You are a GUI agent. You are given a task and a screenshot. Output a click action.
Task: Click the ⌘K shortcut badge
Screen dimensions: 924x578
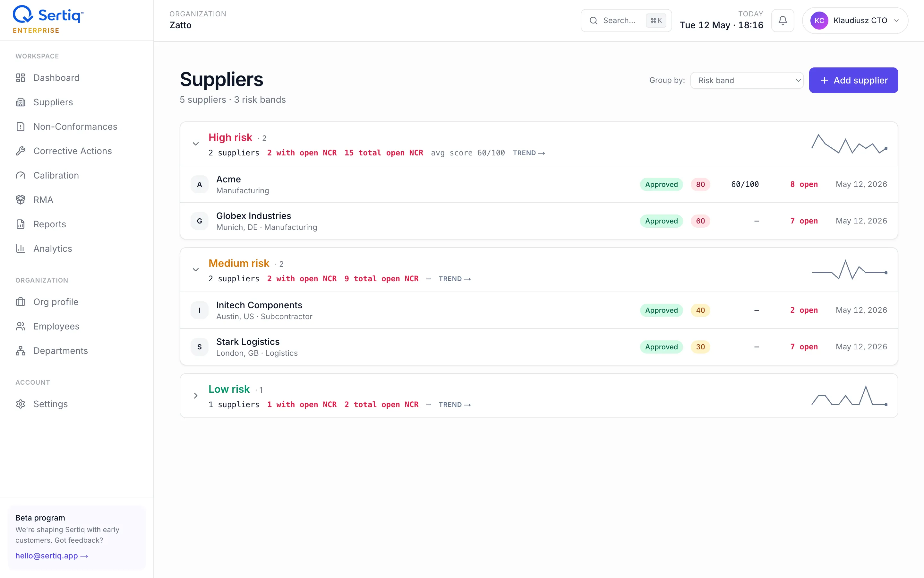point(656,21)
